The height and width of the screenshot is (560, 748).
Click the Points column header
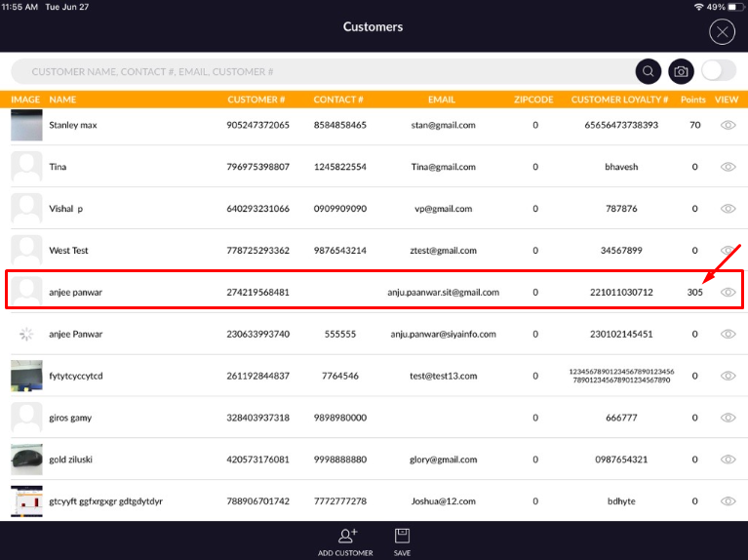click(x=693, y=100)
